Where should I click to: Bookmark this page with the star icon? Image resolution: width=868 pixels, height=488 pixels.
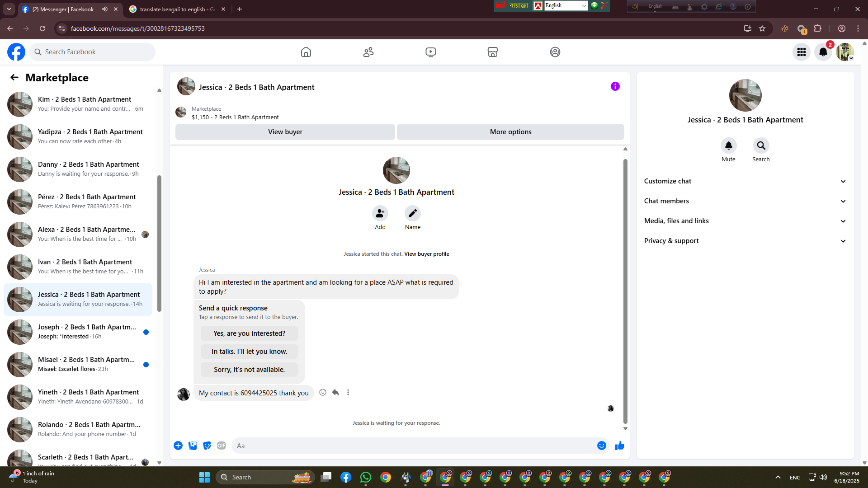(762, 28)
